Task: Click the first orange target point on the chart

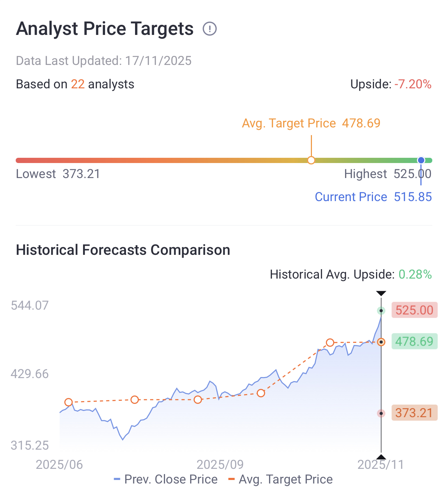Action: pyautogui.click(x=68, y=402)
